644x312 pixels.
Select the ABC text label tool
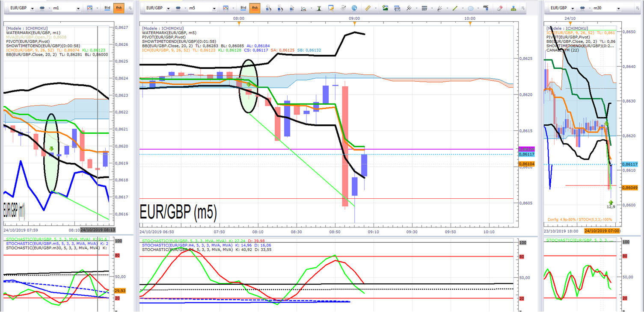click(486, 8)
